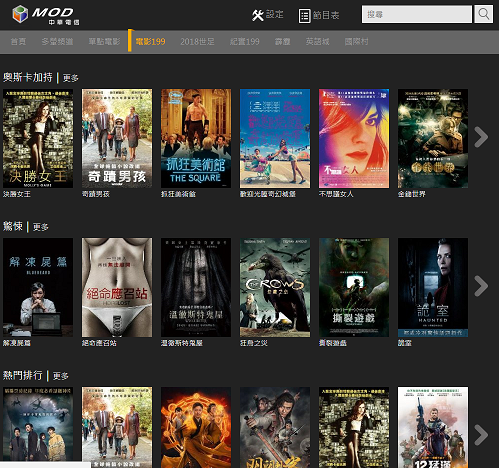
Task: Click the 詭室 title text
Action: (x=405, y=343)
